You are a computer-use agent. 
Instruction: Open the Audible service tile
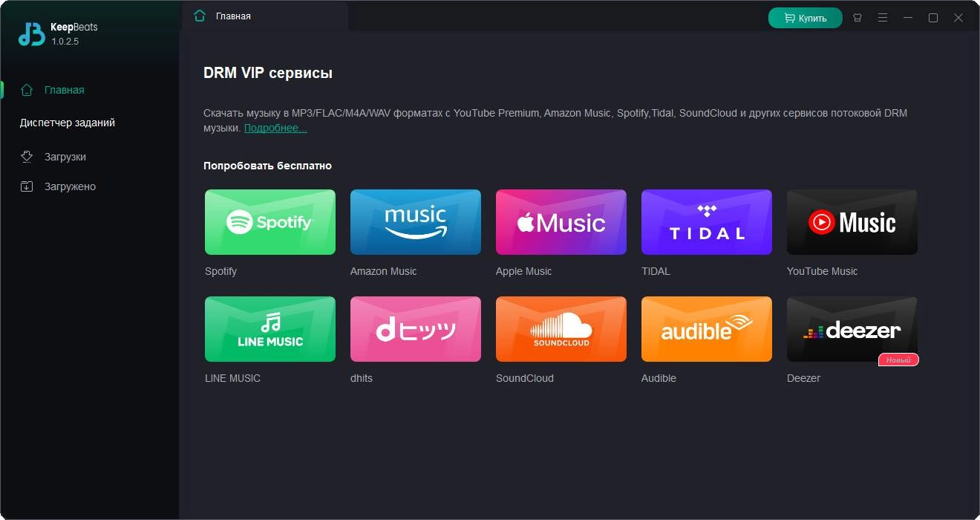click(x=707, y=329)
